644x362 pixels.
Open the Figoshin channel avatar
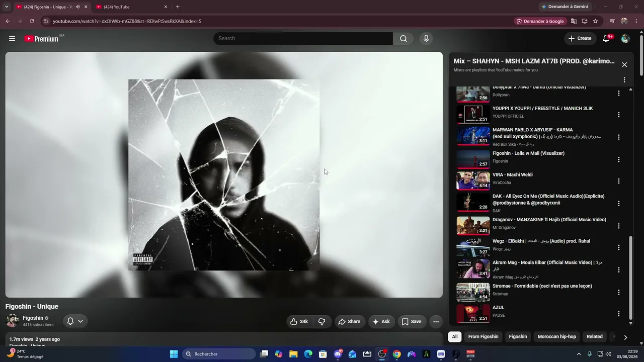pos(12,321)
